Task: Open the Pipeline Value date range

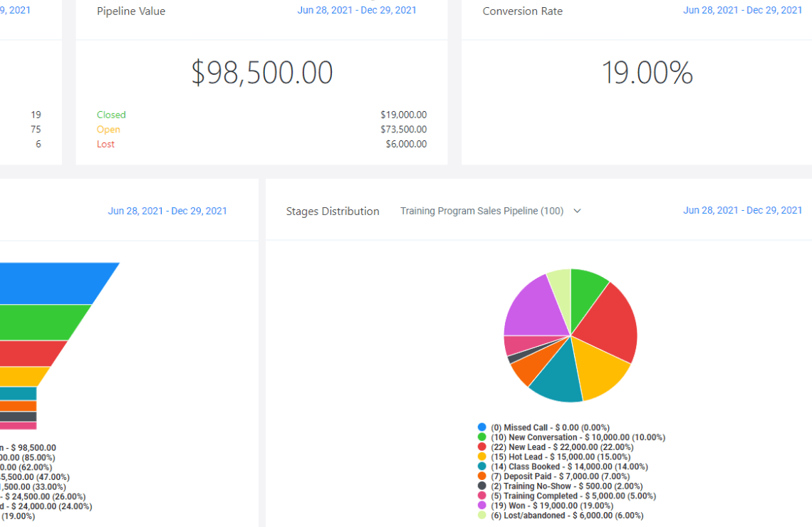Action: click(x=356, y=10)
